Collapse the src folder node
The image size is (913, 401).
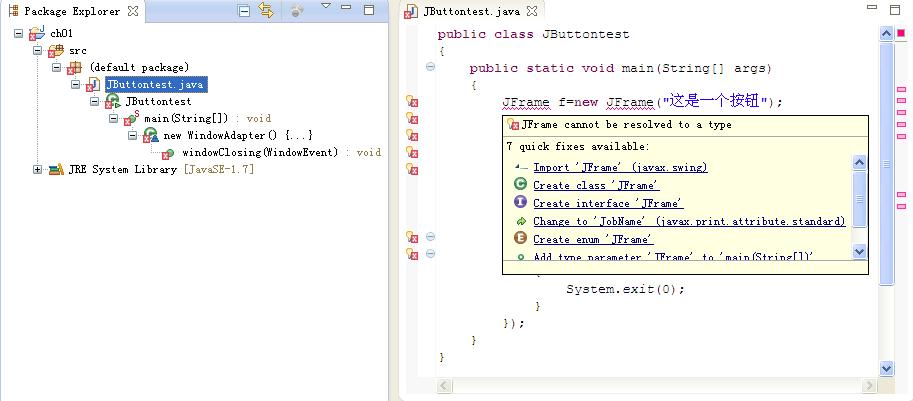[x=37, y=51]
